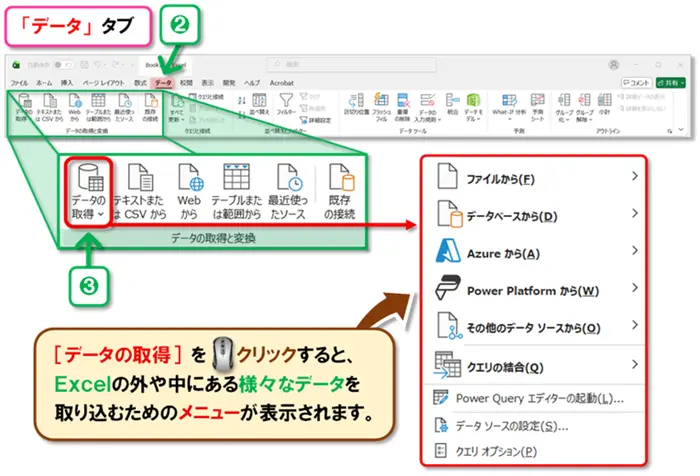Click the enlarged テーブルまたは範囲から icon
This screenshot has height=476, width=700.
point(237,177)
